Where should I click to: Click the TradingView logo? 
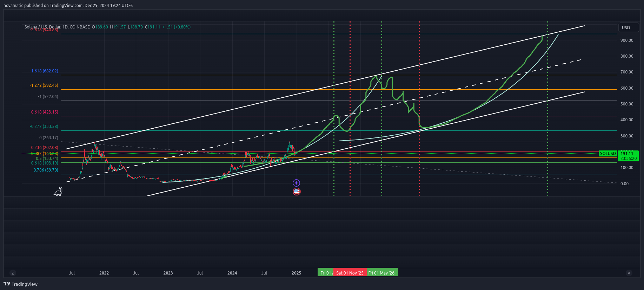click(20, 284)
